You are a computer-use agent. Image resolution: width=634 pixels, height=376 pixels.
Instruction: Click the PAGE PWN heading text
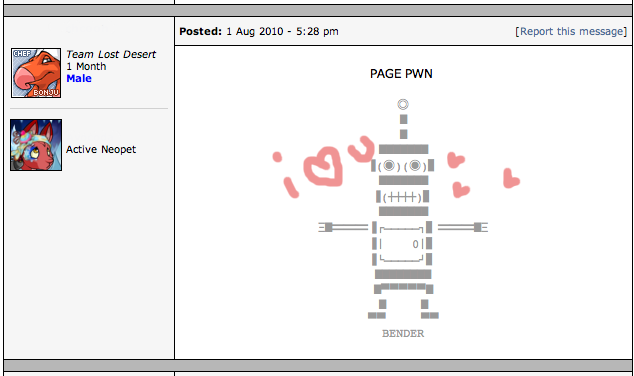click(401, 74)
